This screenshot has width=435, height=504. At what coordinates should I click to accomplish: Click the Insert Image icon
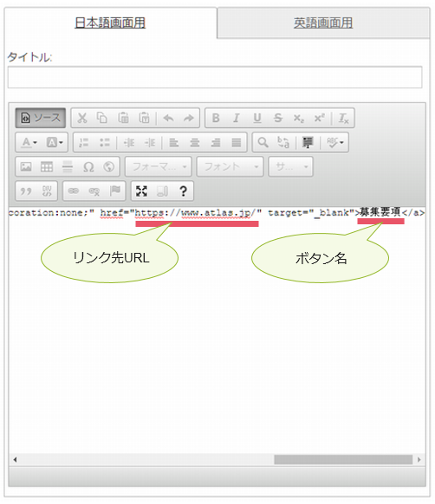[x=26, y=167]
